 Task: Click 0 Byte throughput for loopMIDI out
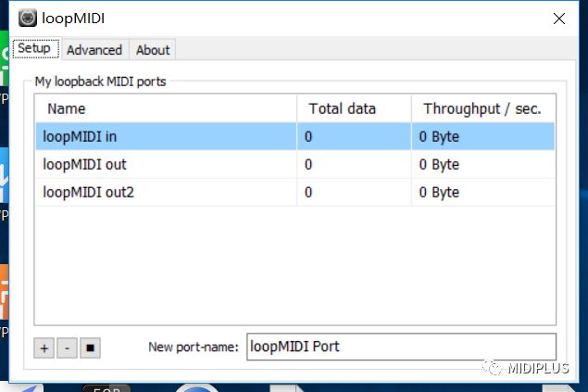pos(439,164)
